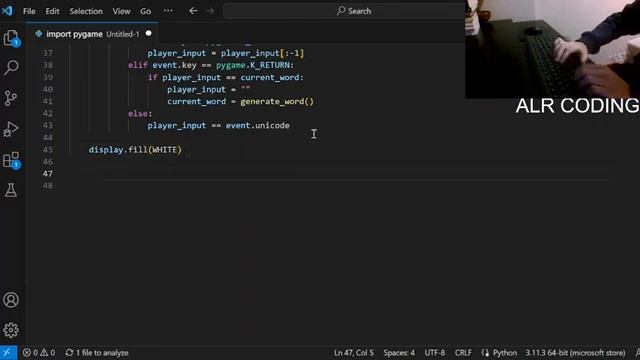Open the File menu
Viewport: 640px width, 360px height.
[x=29, y=11]
